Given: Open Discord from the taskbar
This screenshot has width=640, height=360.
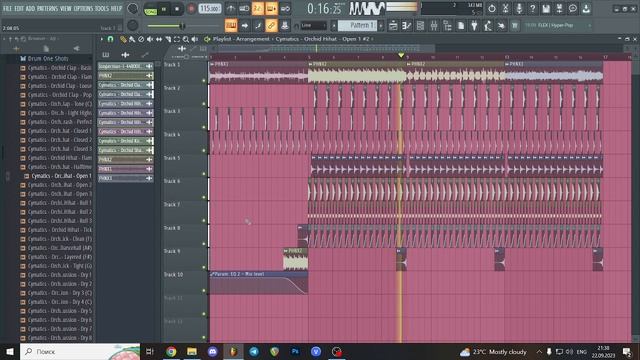Looking at the screenshot, I should point(212,351).
